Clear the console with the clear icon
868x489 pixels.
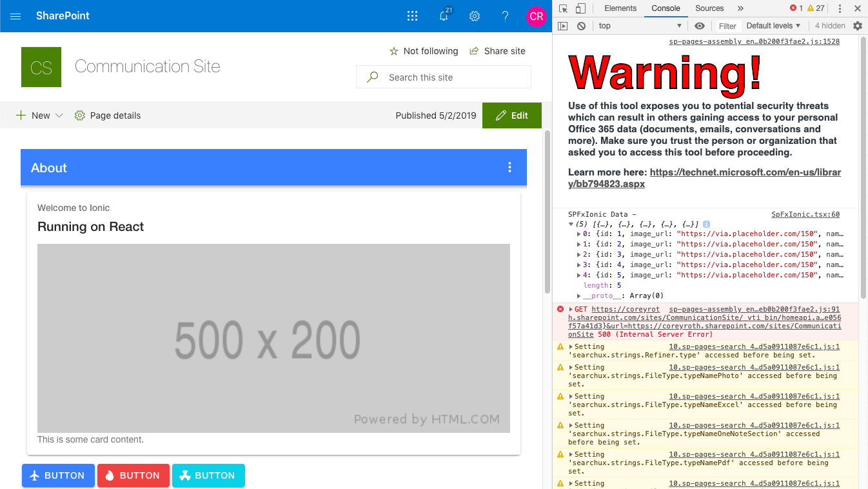581,26
